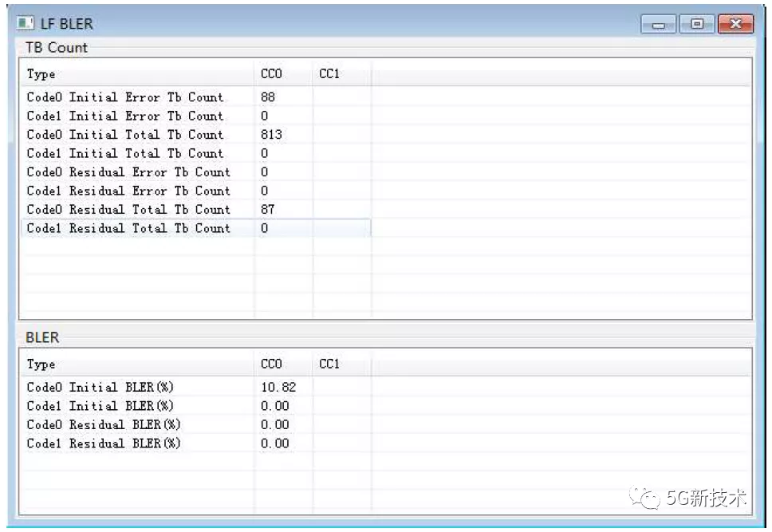
Task: Click the Type column header in BLER table
Action: [x=137, y=364]
